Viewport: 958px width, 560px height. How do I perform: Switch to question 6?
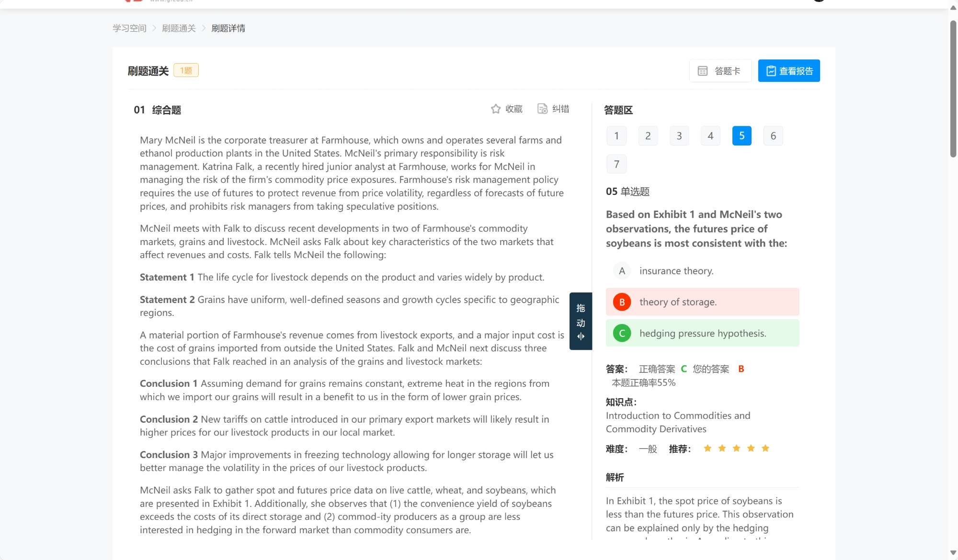tap(773, 136)
